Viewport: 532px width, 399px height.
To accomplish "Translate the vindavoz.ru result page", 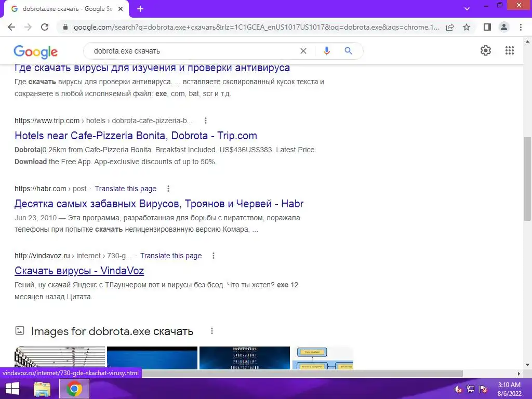I will pos(171,256).
